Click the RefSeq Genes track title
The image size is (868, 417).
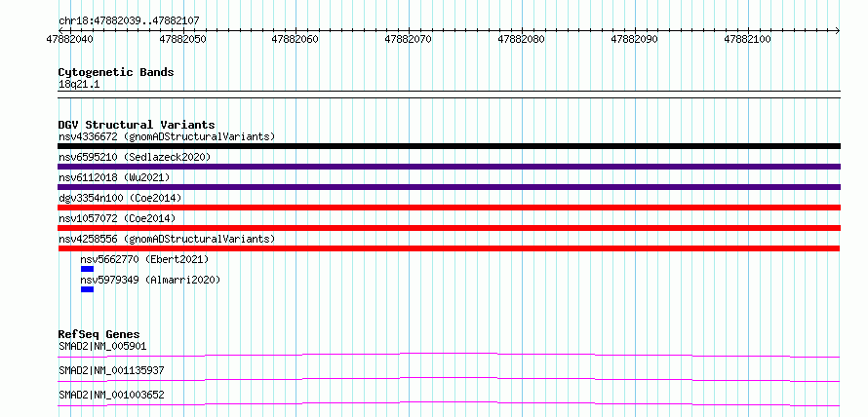[99, 334]
